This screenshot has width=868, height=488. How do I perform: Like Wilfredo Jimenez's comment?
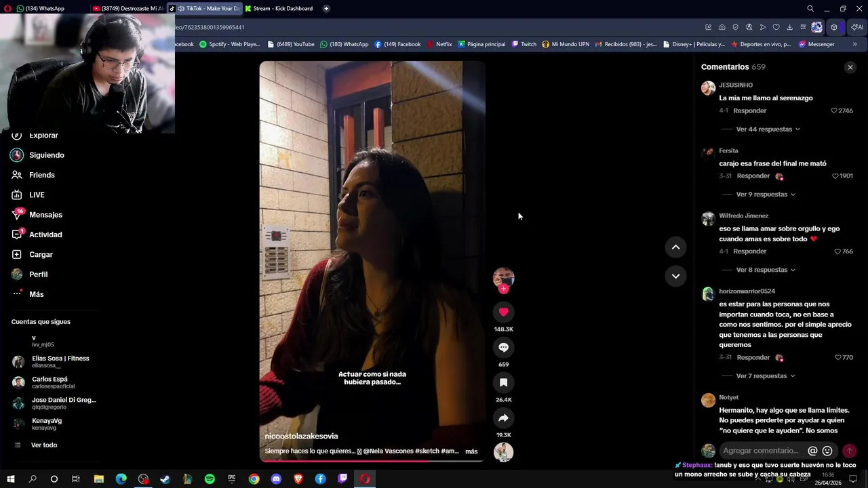coord(838,251)
